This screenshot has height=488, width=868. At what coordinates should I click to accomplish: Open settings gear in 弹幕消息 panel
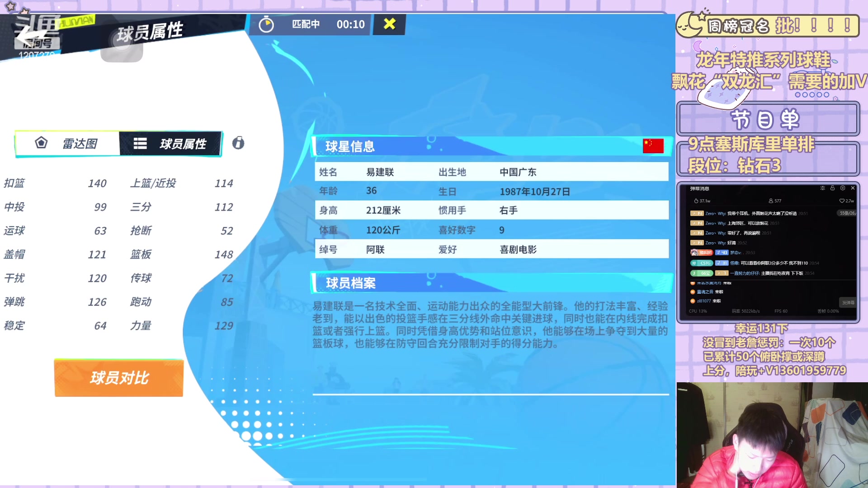[843, 188]
